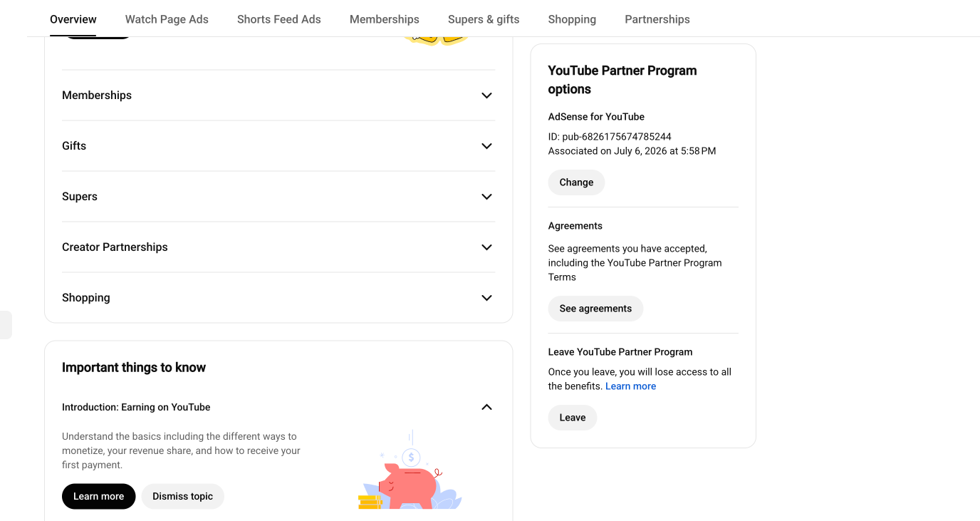Go to the Shorts Feed Ads tab

pyautogui.click(x=279, y=19)
